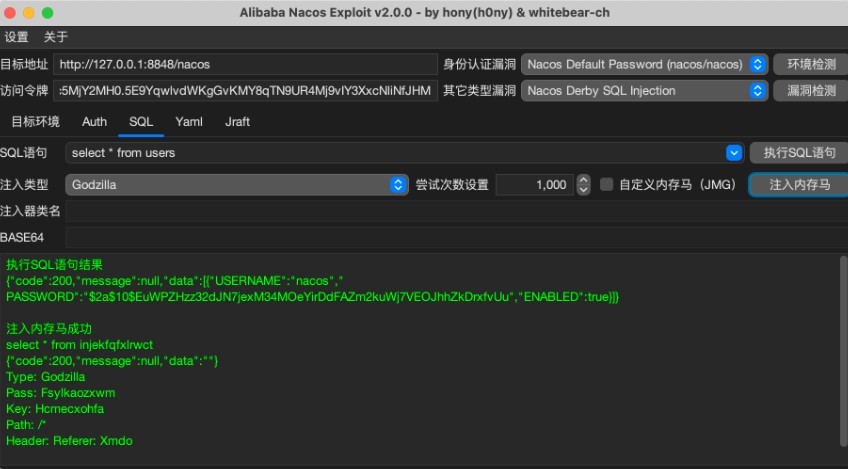Click the 尝试次数设置 value field showing 1,000
The height and width of the screenshot is (469, 848).
(x=534, y=185)
